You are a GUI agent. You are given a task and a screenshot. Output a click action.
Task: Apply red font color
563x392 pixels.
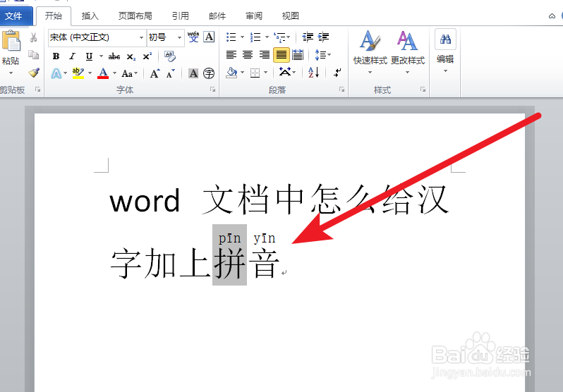pos(103,73)
